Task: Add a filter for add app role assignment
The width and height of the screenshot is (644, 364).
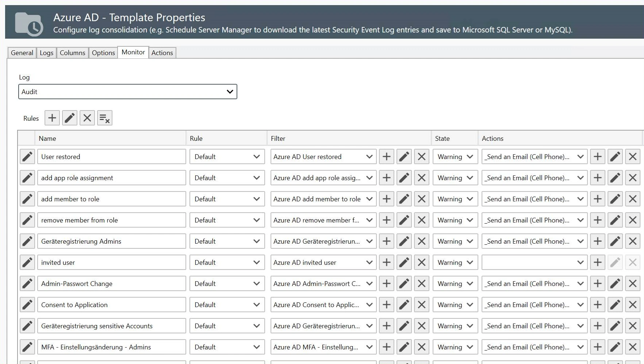Action: coord(386,178)
